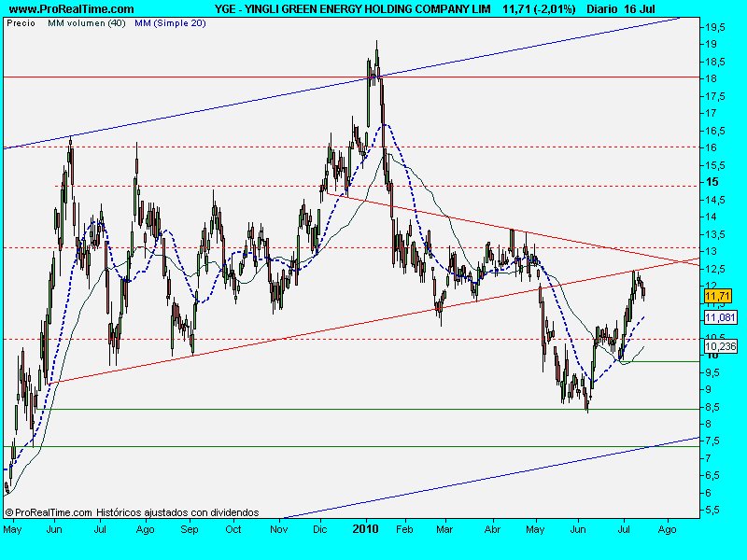The width and height of the screenshot is (747, 560).
Task: Click the 6 price axis label
Action: (709, 493)
